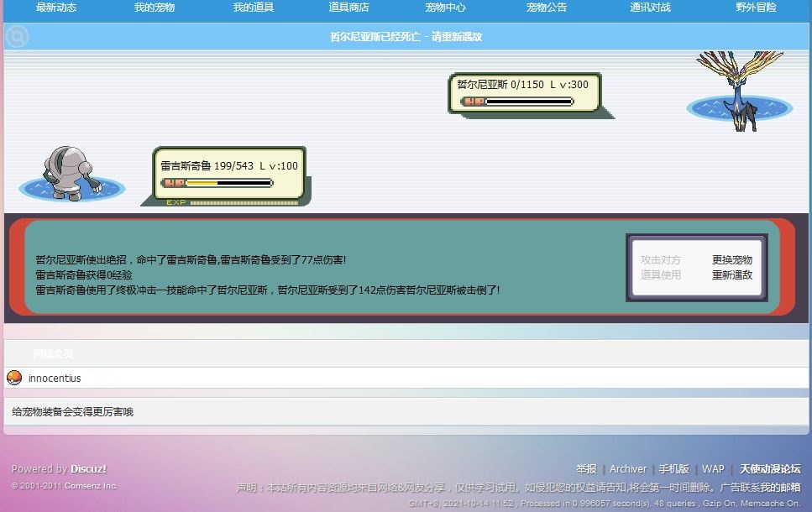Click the Registeel (雷吉斯奇鲁) pet sprite
The height and width of the screenshot is (512, 812).
pos(72,174)
